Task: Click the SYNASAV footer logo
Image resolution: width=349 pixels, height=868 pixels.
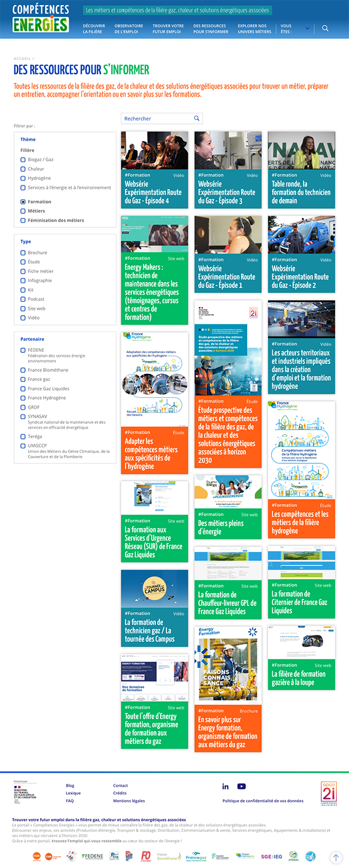Action: click(293, 856)
